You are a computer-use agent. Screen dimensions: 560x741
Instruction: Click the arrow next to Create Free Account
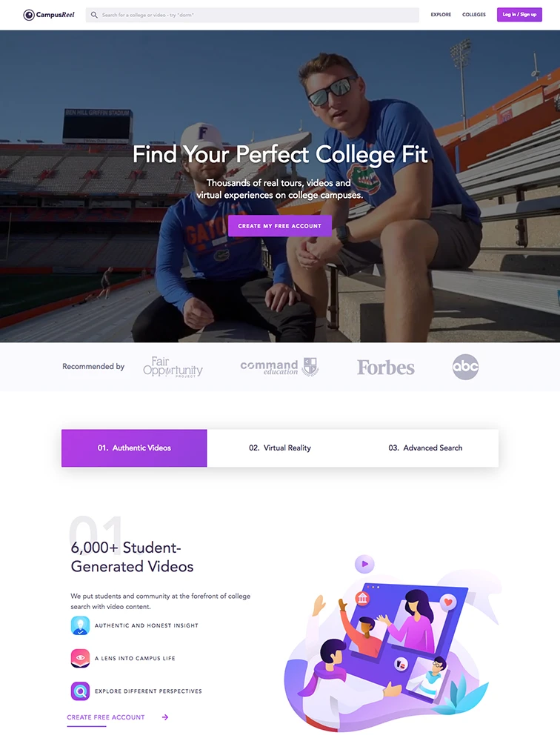point(165,717)
